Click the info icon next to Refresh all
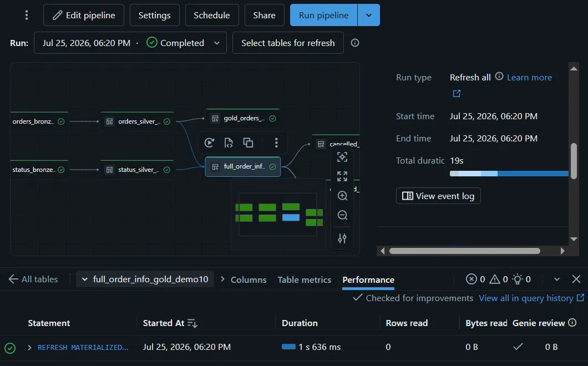The width and height of the screenshot is (588, 366). 499,77
